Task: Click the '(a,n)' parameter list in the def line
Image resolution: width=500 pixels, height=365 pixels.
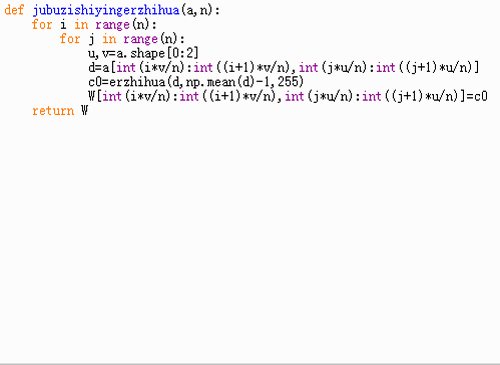Action: 196,11
